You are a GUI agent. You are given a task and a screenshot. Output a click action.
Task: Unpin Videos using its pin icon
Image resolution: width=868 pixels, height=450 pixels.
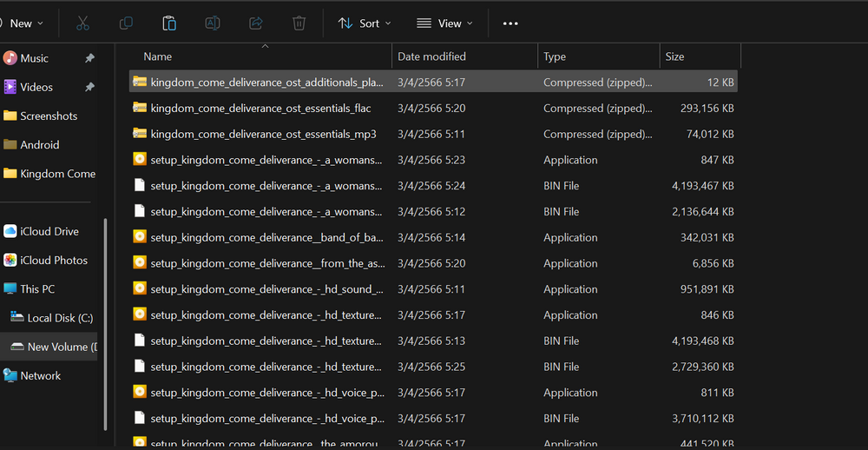[x=89, y=87]
